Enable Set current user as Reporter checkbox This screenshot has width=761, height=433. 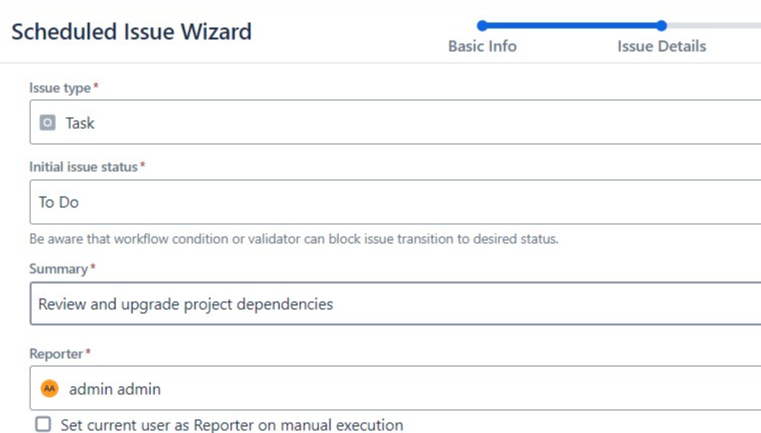43,425
